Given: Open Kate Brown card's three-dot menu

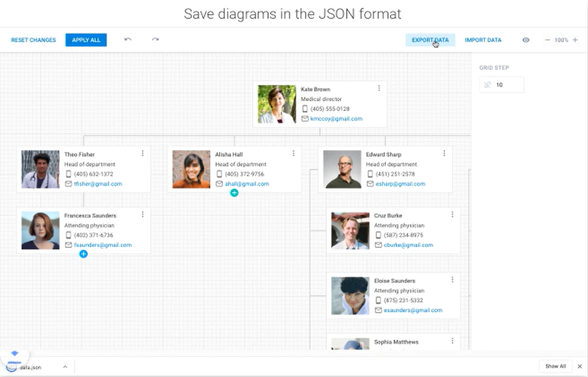Looking at the screenshot, I should 379,88.
